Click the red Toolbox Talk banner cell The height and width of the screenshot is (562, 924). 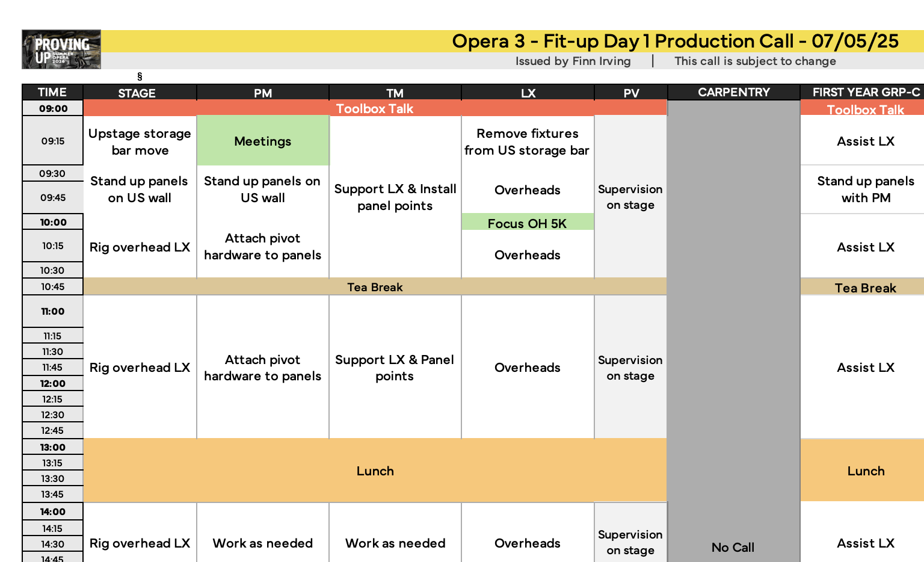[375, 108]
